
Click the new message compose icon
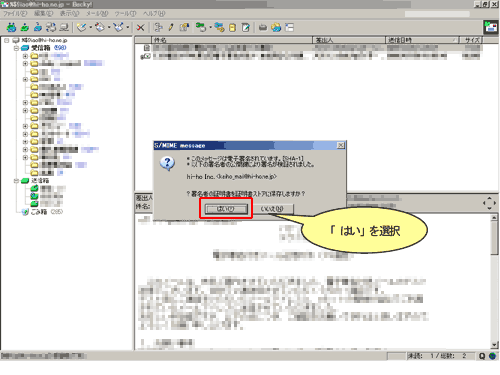(81, 27)
